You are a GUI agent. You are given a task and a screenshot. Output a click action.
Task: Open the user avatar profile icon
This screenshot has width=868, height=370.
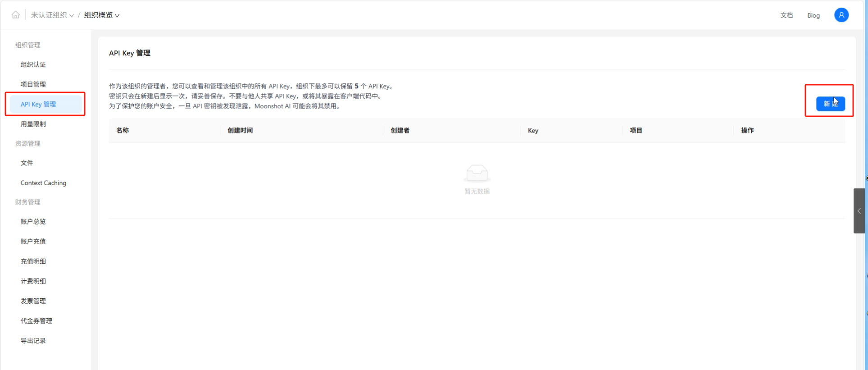coord(841,15)
